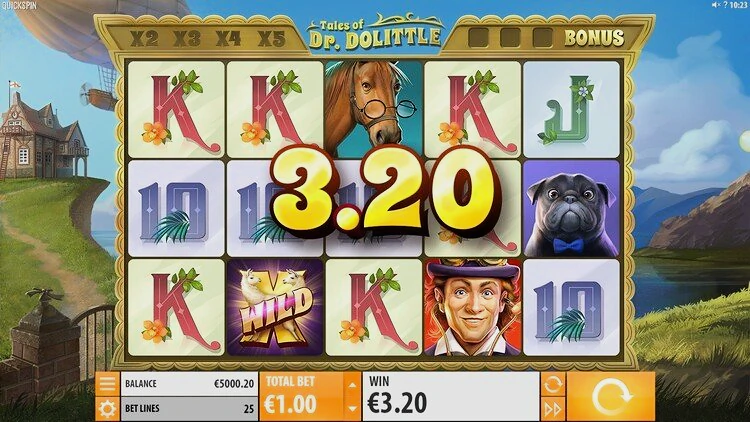Click the large spin button
Screen dimensions: 750x422
pos(611,397)
